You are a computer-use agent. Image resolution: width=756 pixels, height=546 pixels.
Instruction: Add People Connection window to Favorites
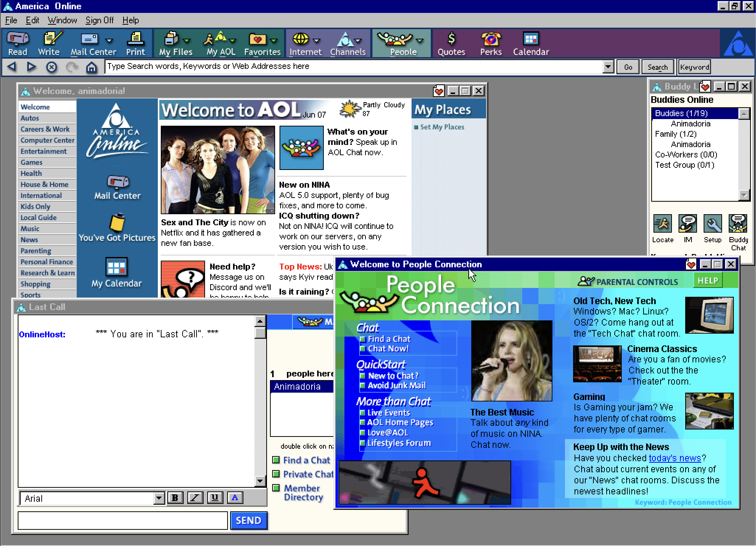coord(691,264)
